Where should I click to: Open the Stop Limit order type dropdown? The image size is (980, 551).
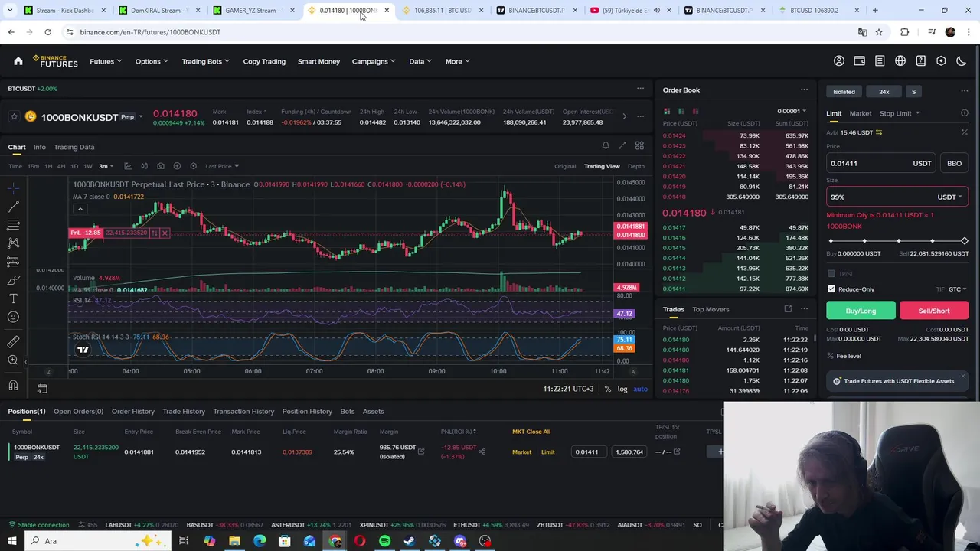point(900,113)
